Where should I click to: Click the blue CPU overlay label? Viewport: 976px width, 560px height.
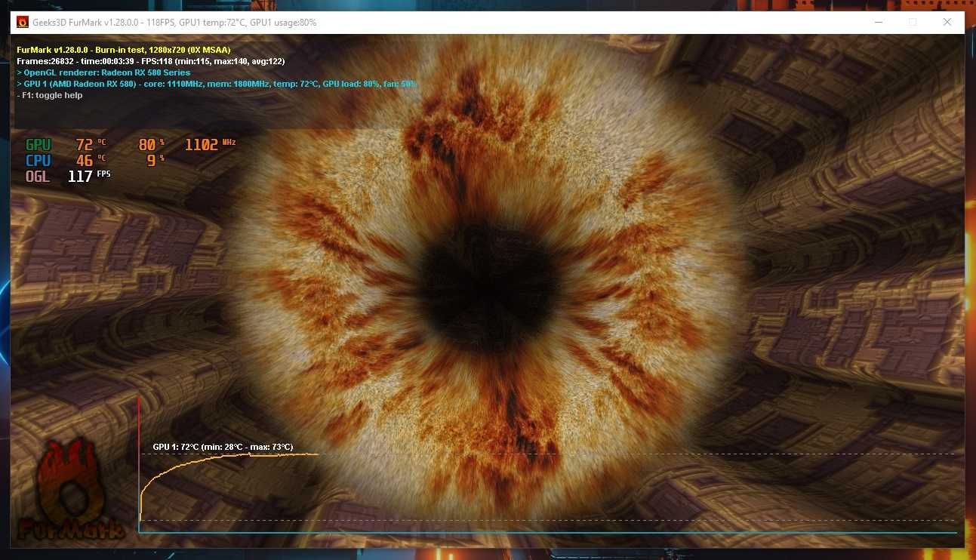pyautogui.click(x=38, y=161)
